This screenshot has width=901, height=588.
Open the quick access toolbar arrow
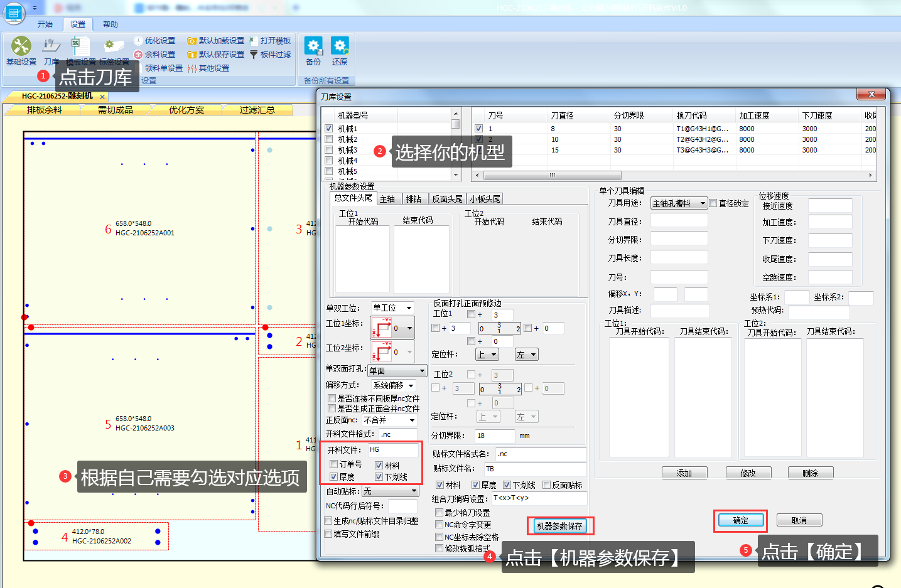point(35,8)
